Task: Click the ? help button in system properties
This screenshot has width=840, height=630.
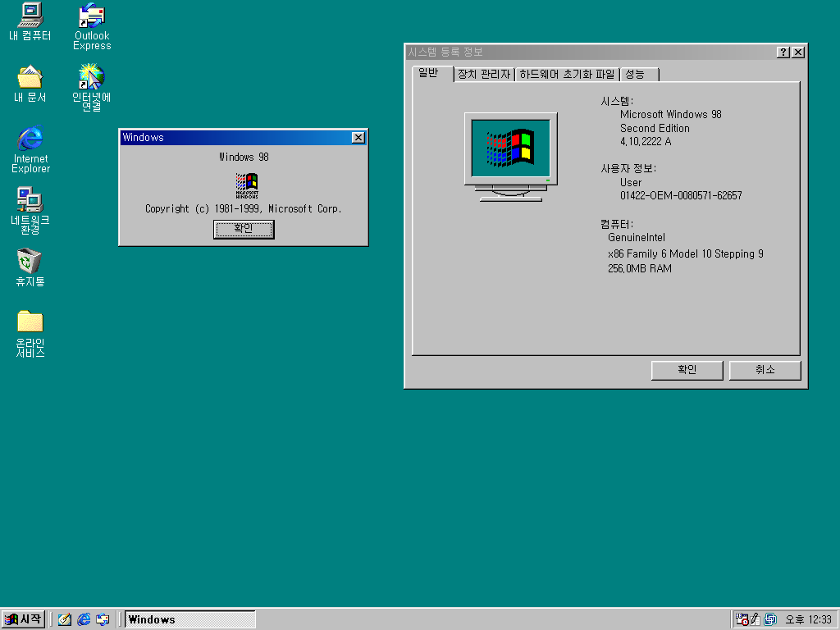Action: click(783, 52)
